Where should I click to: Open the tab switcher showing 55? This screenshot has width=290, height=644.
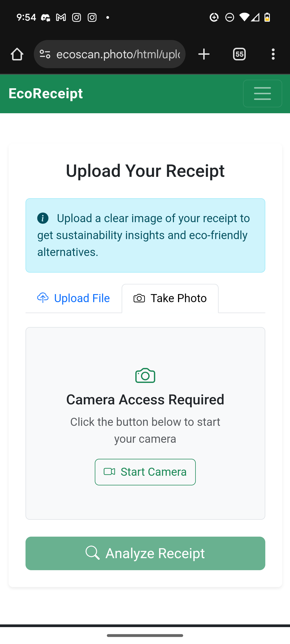[239, 54]
